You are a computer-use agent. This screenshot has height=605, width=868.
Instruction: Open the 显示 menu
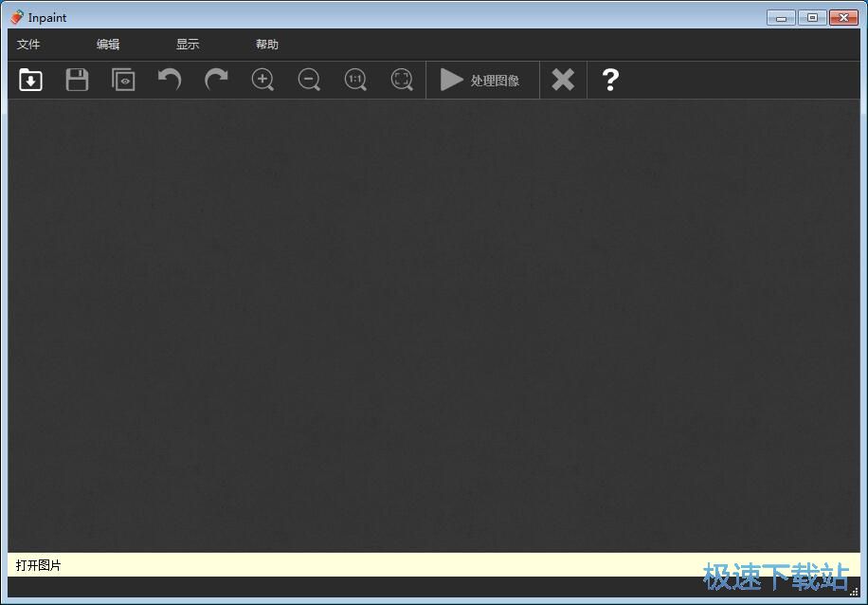(188, 45)
